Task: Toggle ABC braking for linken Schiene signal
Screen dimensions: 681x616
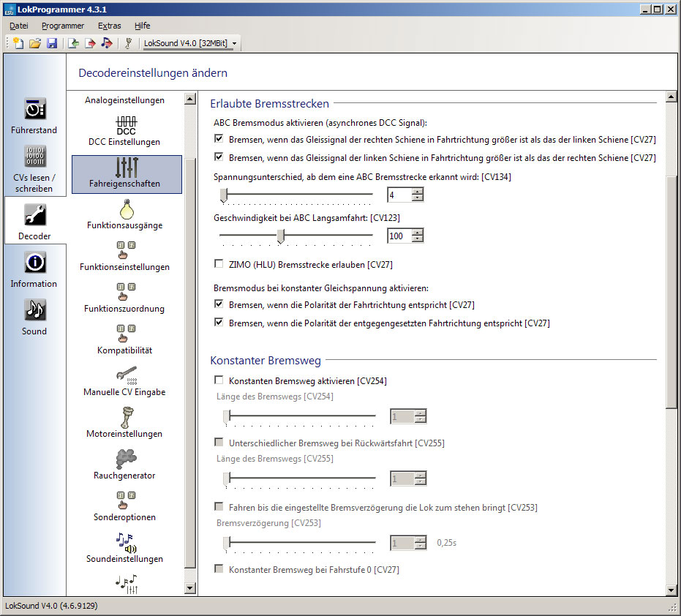Action: [219, 157]
